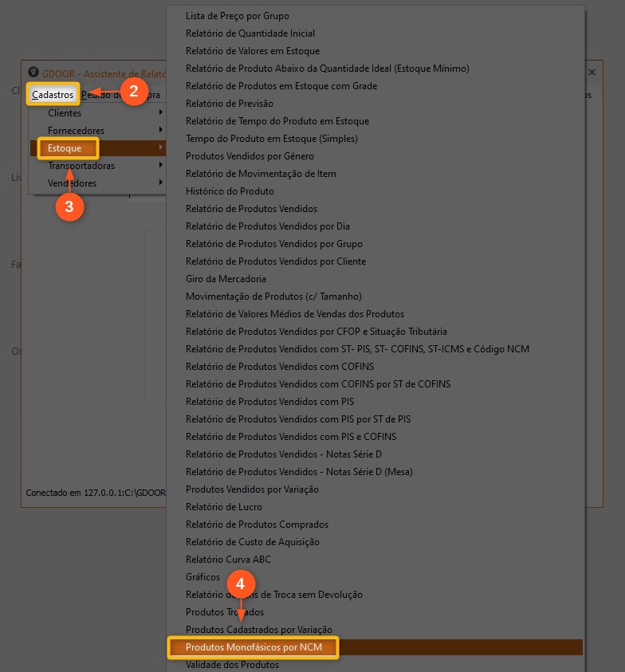Choose Lista de Preço por Grupo
The height and width of the screenshot is (672, 625).
coord(238,16)
